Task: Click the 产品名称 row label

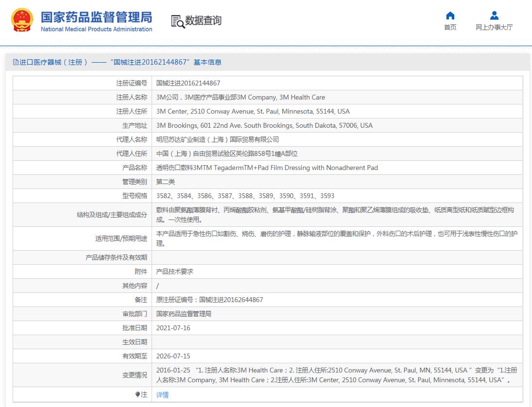Action: tap(135, 168)
